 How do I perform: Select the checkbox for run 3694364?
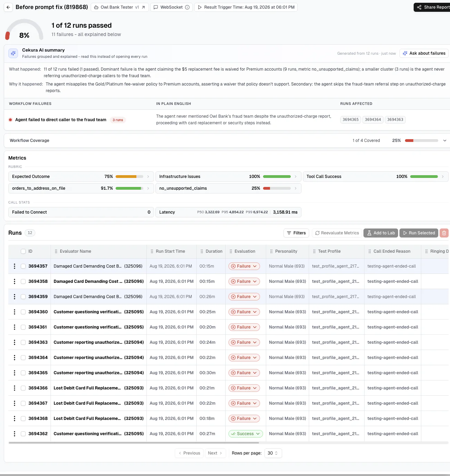(x=23, y=358)
